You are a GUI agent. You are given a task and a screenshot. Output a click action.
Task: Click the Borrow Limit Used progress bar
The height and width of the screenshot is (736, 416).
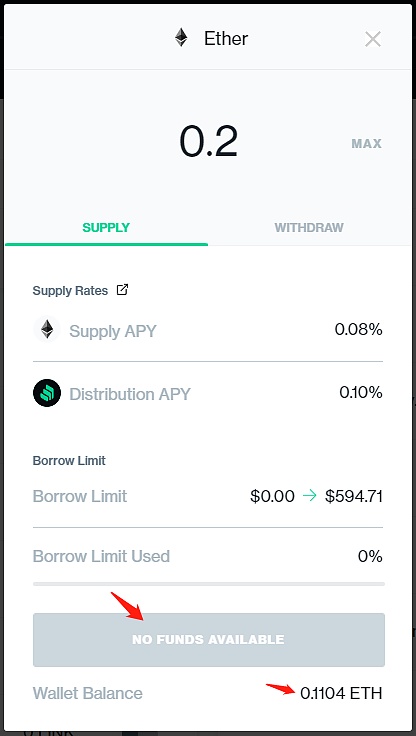pos(208,583)
